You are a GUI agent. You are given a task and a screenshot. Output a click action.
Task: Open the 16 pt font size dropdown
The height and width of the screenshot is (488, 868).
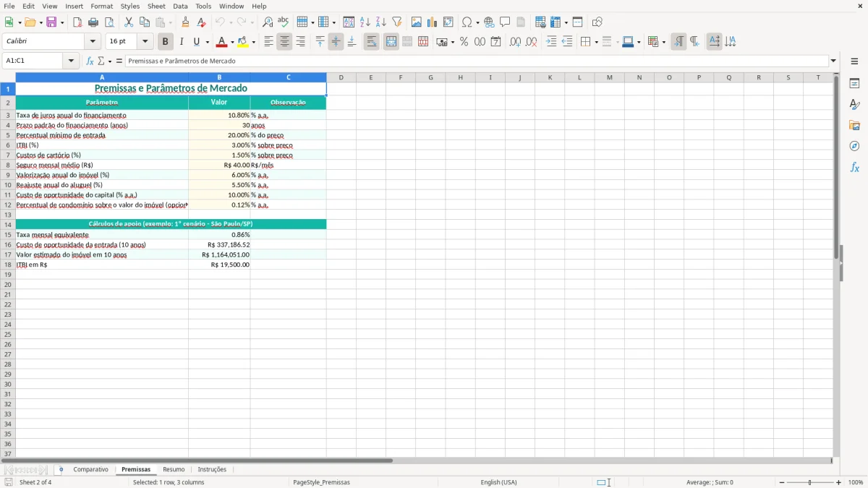[145, 42]
